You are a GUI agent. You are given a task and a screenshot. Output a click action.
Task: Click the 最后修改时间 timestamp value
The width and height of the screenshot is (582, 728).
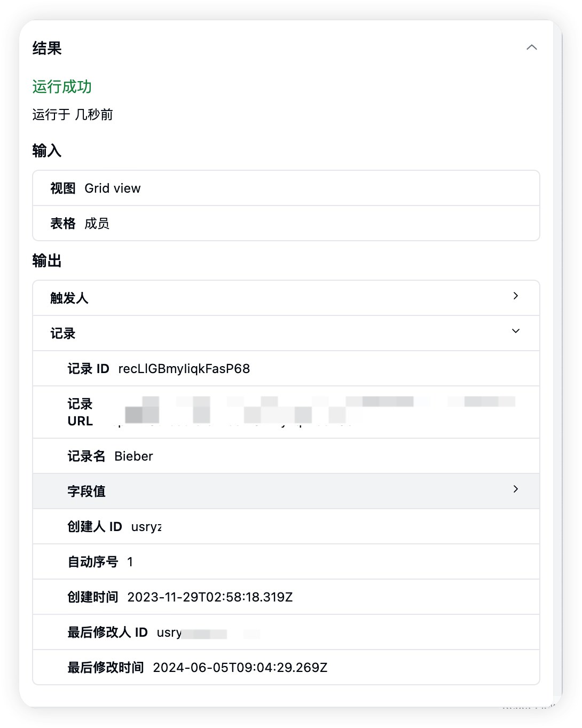[240, 668]
